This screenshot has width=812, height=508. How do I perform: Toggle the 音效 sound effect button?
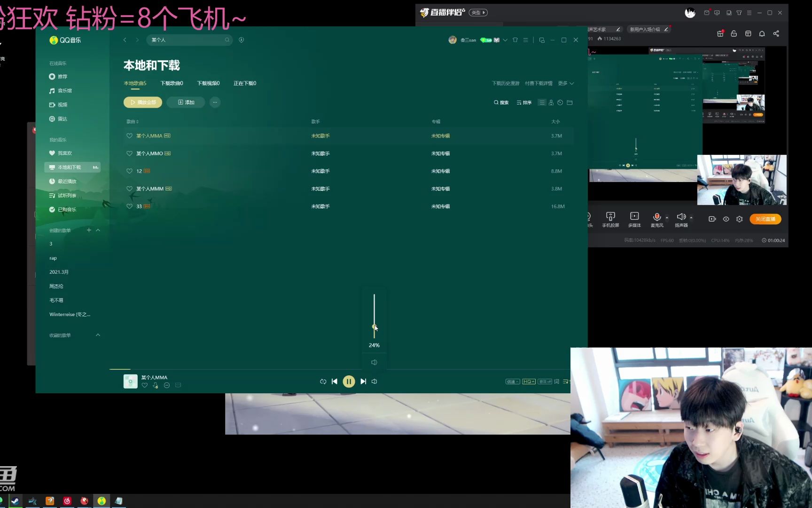[x=545, y=381]
